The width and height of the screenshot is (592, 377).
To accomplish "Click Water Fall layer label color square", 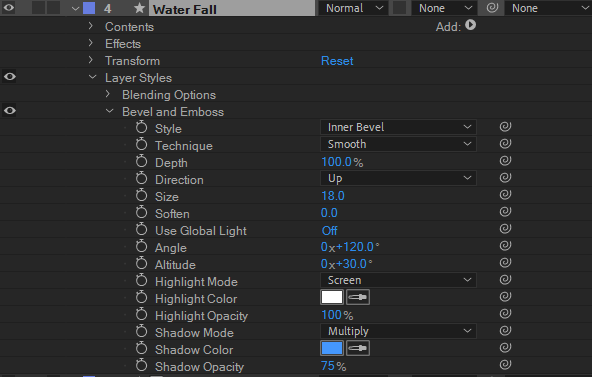I will tap(89, 8).
